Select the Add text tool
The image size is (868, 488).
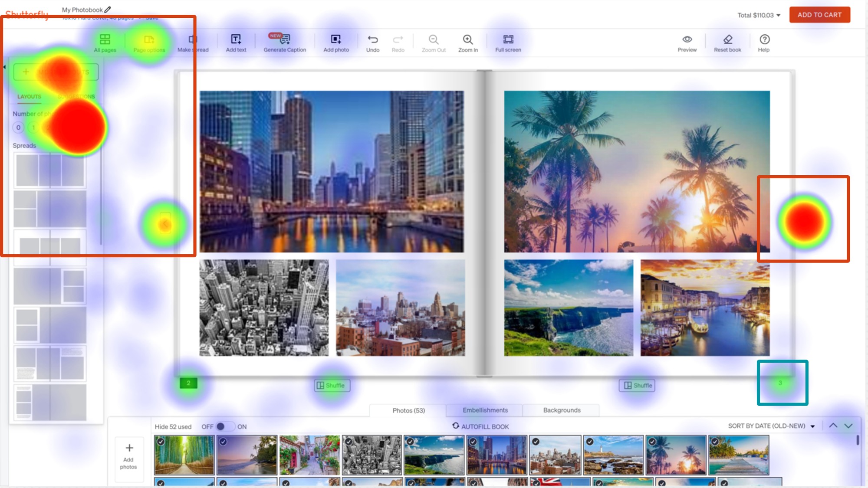pos(236,43)
